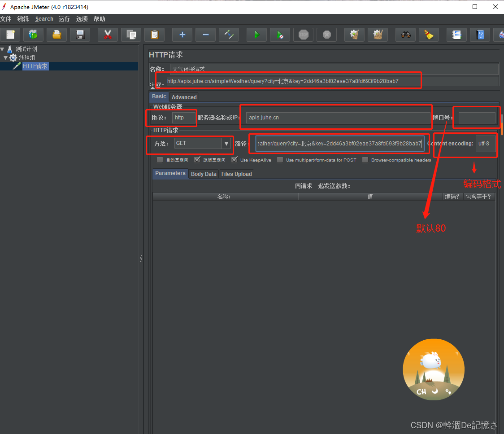Select the 测试计划 tree item
The height and width of the screenshot is (434, 504).
[26, 49]
